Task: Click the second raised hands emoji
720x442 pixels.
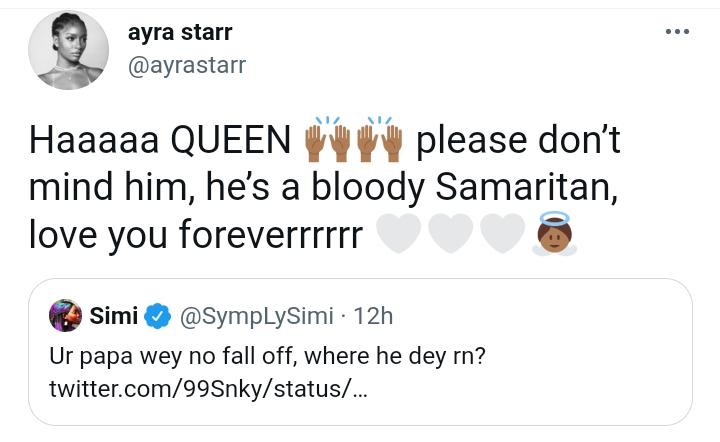Action: [381, 141]
